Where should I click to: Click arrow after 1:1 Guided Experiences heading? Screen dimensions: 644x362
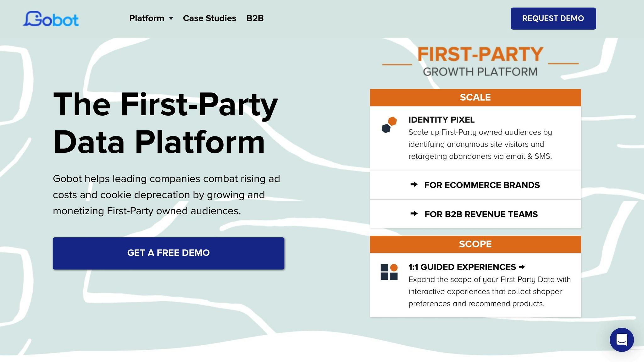pos(522,267)
